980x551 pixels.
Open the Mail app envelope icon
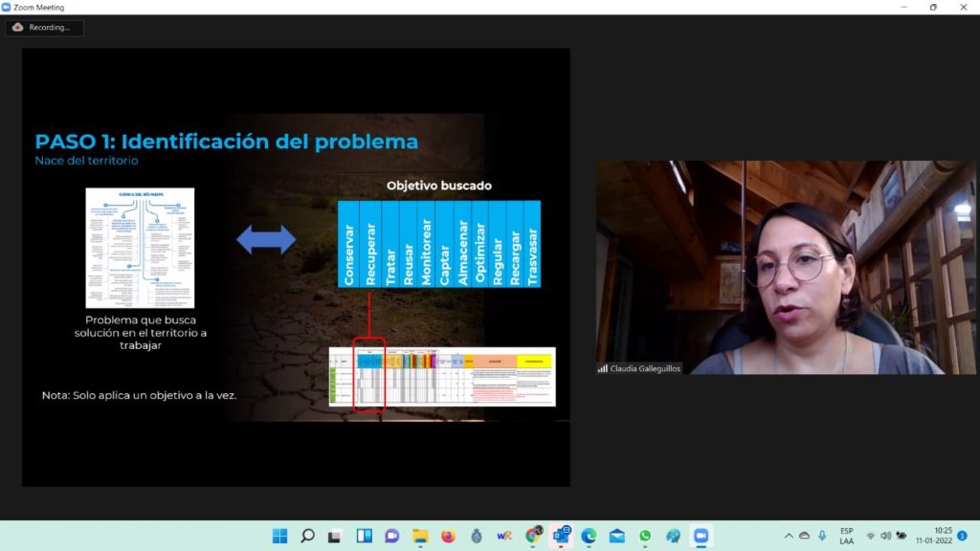[617, 536]
